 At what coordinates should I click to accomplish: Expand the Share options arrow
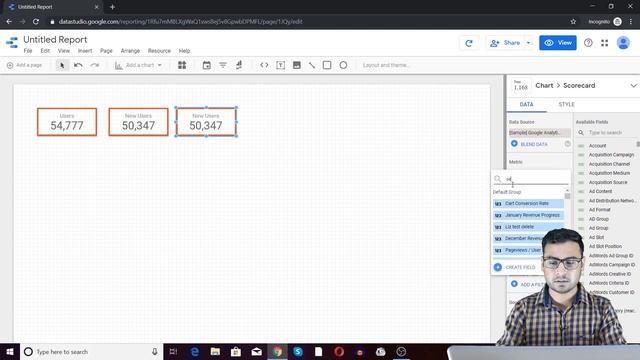pyautogui.click(x=528, y=43)
